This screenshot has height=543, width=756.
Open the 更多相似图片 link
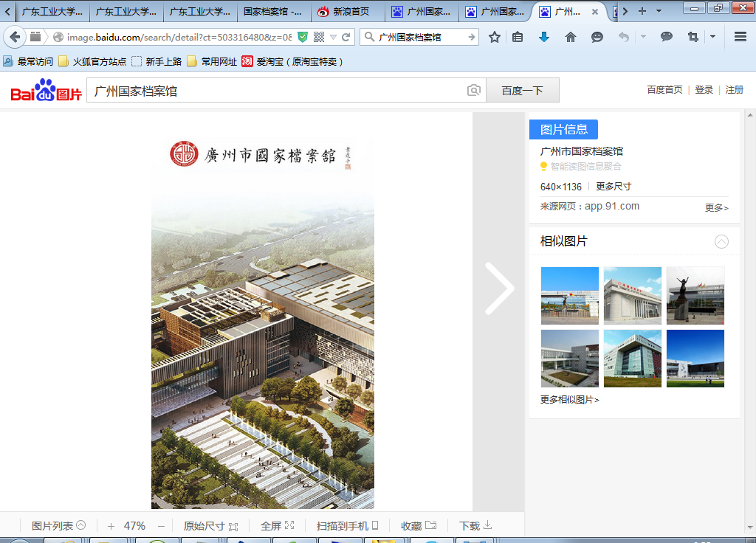coord(570,400)
